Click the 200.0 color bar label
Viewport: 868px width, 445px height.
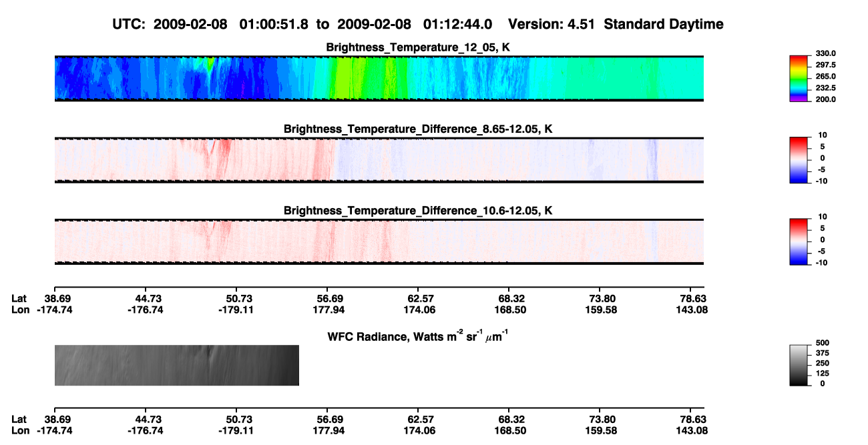826,99
